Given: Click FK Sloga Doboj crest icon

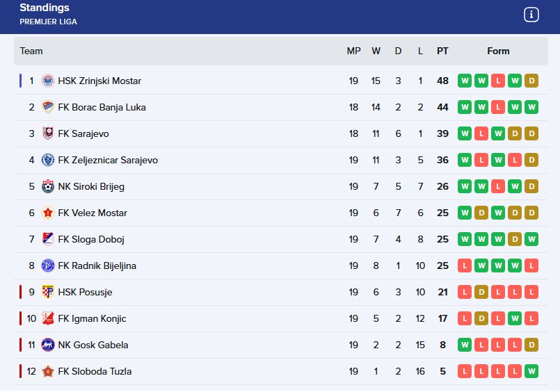Looking at the screenshot, I should (x=48, y=239).
